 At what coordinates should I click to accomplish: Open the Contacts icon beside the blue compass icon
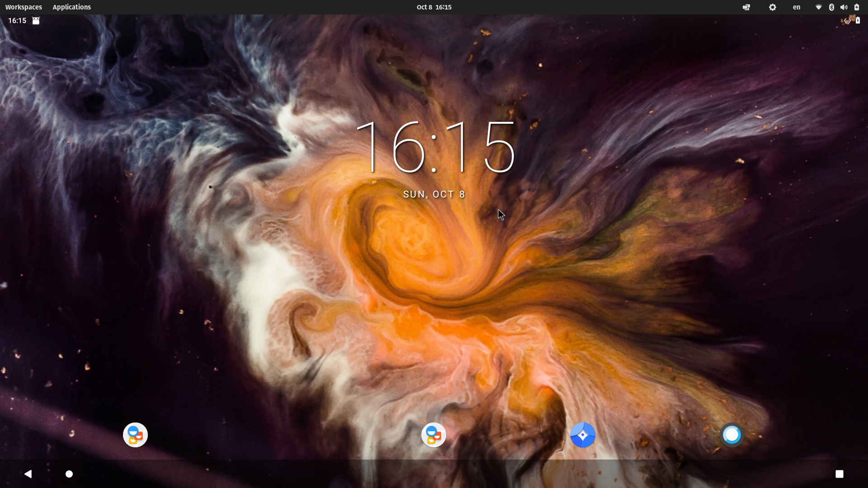coord(434,435)
